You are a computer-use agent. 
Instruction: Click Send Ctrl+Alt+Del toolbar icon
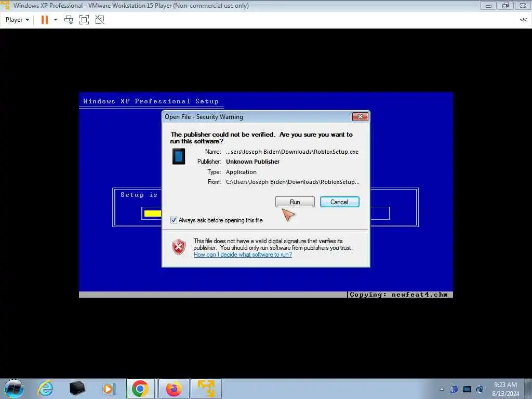69,20
